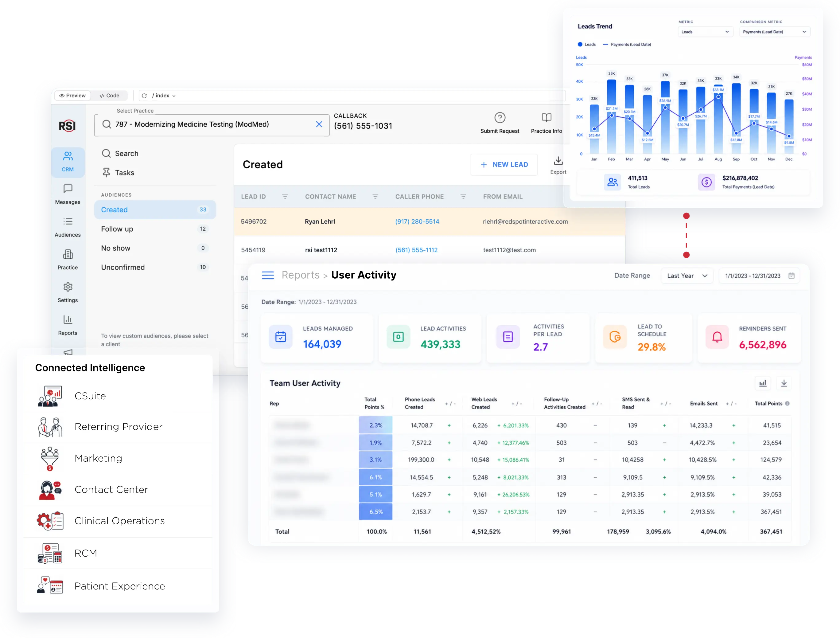Click the Export download icon
The height and width of the screenshot is (638, 840).
point(558,161)
